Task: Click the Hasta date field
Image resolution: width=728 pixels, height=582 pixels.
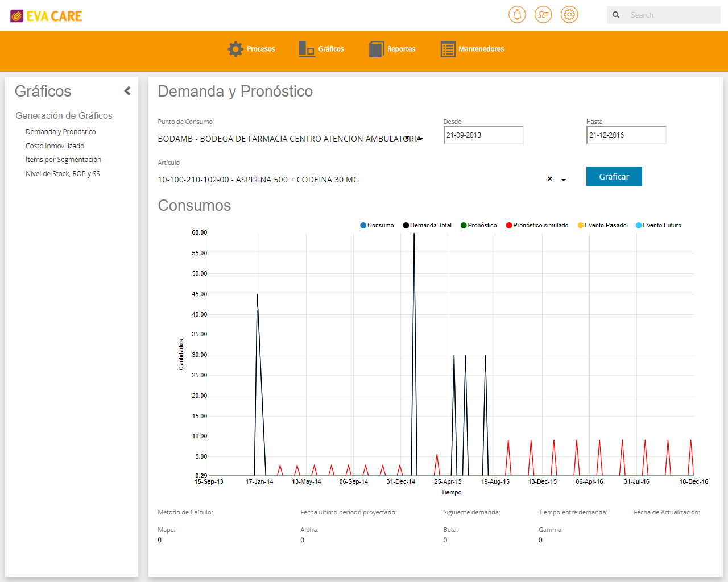Action: [626, 135]
